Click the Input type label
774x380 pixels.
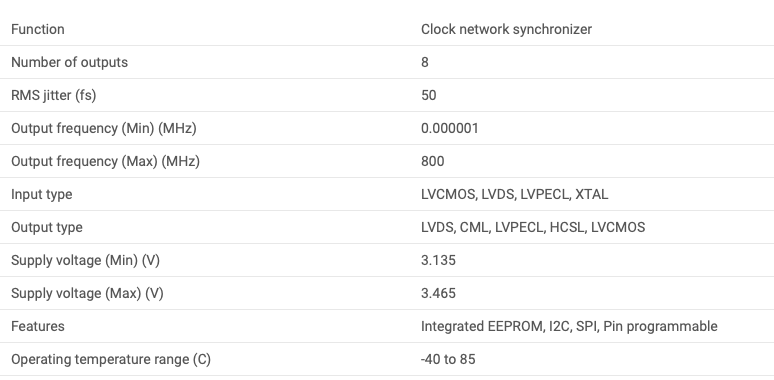click(x=41, y=194)
